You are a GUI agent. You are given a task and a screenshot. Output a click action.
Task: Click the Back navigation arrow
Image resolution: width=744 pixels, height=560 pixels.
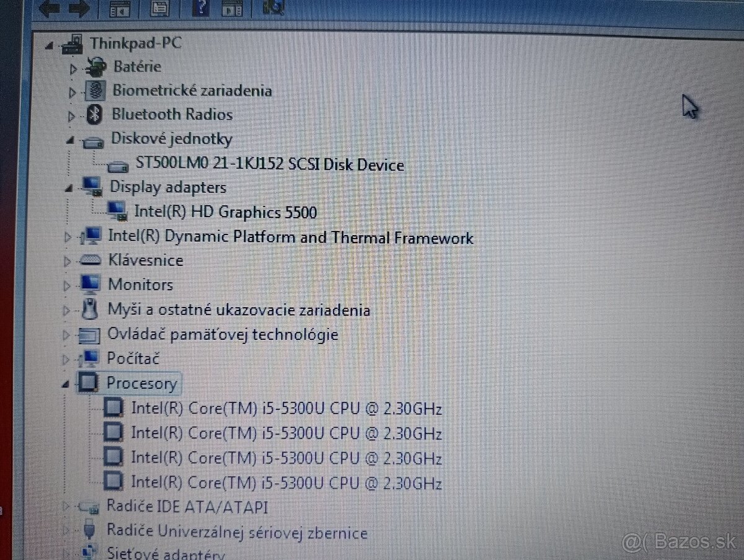50,8
